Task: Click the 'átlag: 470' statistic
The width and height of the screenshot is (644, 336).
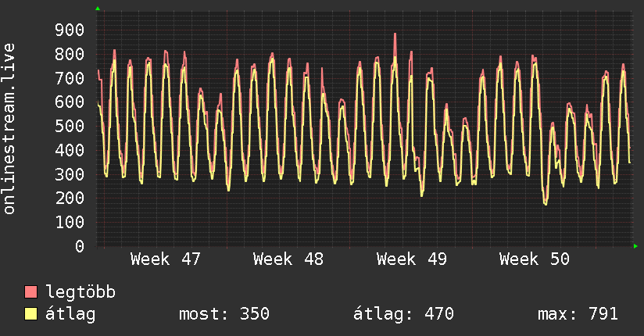Action: coord(404,314)
